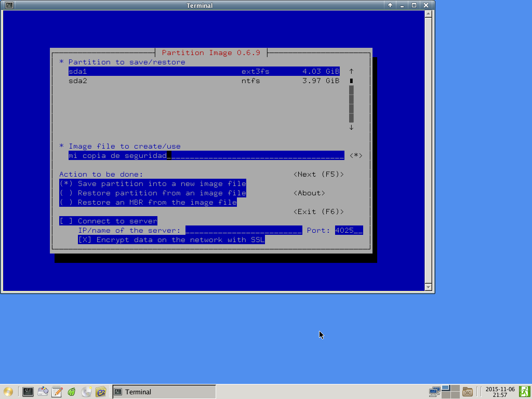The height and width of the screenshot is (399, 532).
Task: Select 'Restore an MBR from the image file'
Action: coord(148,203)
